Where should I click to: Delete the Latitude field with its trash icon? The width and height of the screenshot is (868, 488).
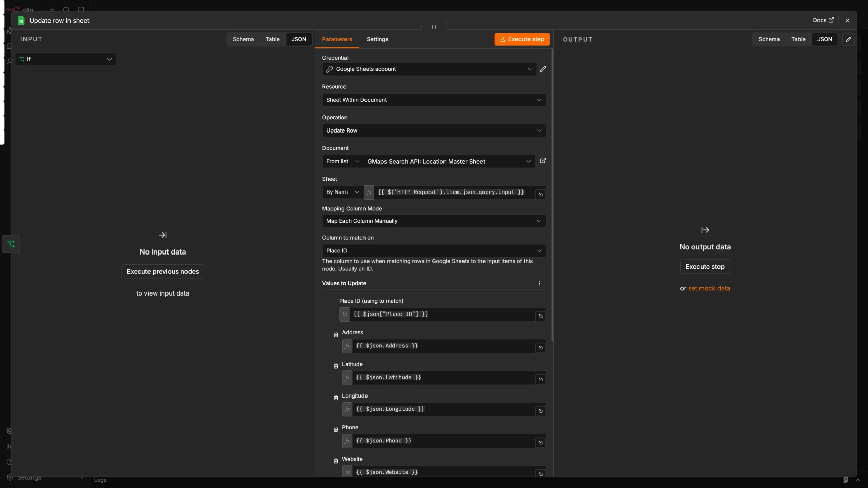[336, 366]
